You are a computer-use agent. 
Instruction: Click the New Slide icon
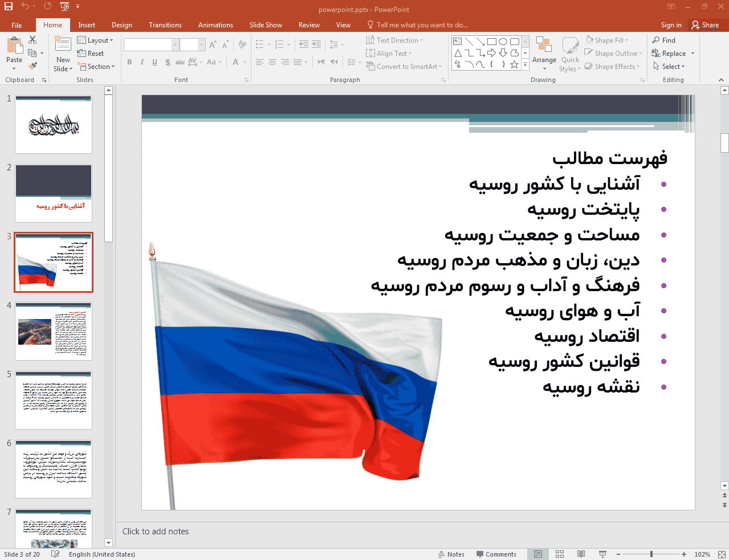[63, 44]
